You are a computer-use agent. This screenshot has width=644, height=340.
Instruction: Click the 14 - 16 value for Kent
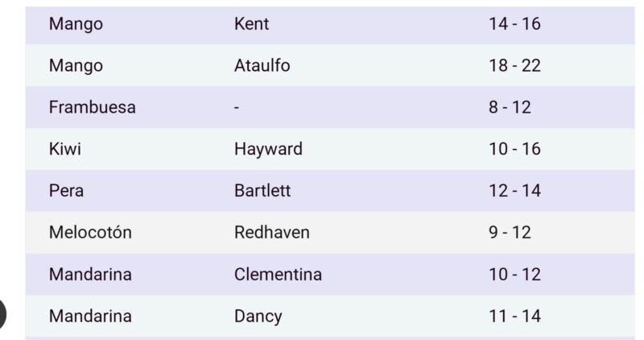514,24
